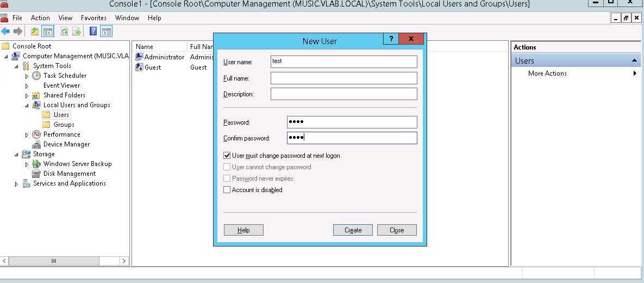Click the Administrator user icon in the list

click(139, 57)
